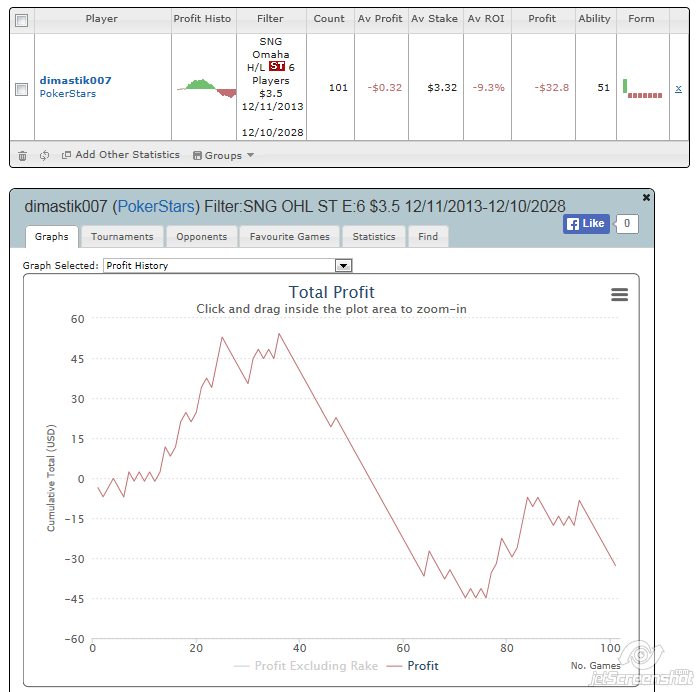Click the Form bar indicator for dimastik007
699x692 pixels.
point(642,88)
